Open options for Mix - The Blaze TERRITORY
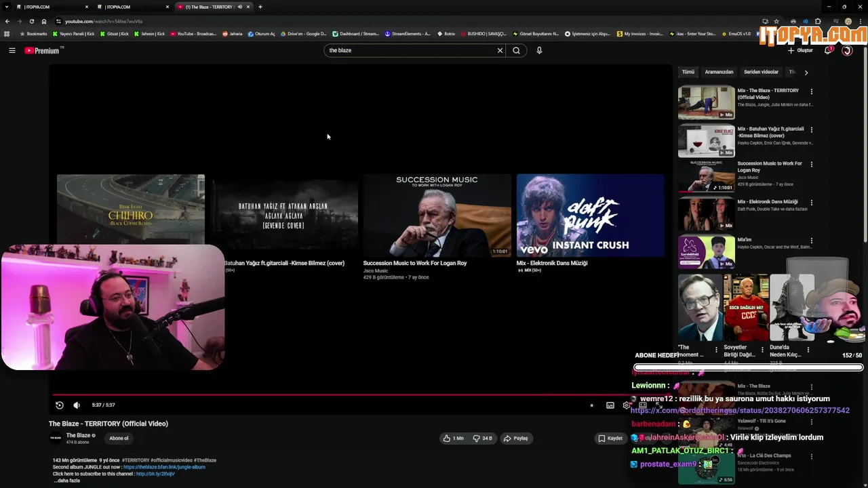Screen dimensions: 868x488 point(812,91)
